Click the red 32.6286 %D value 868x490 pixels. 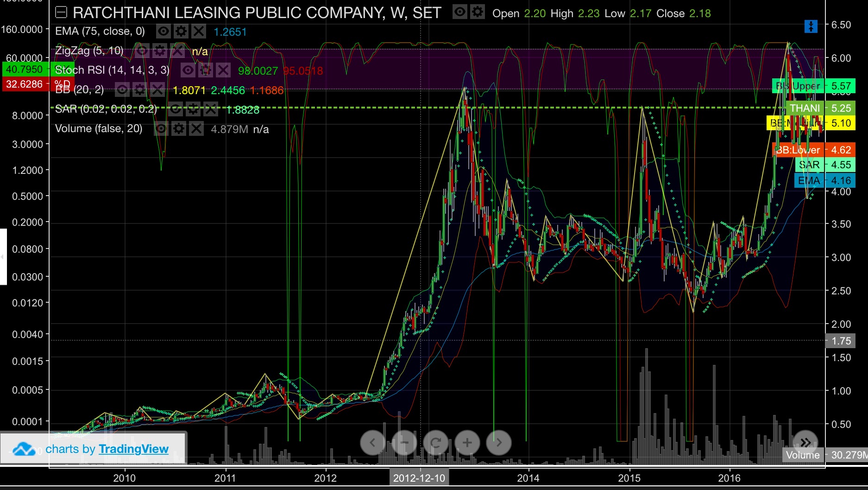point(24,84)
